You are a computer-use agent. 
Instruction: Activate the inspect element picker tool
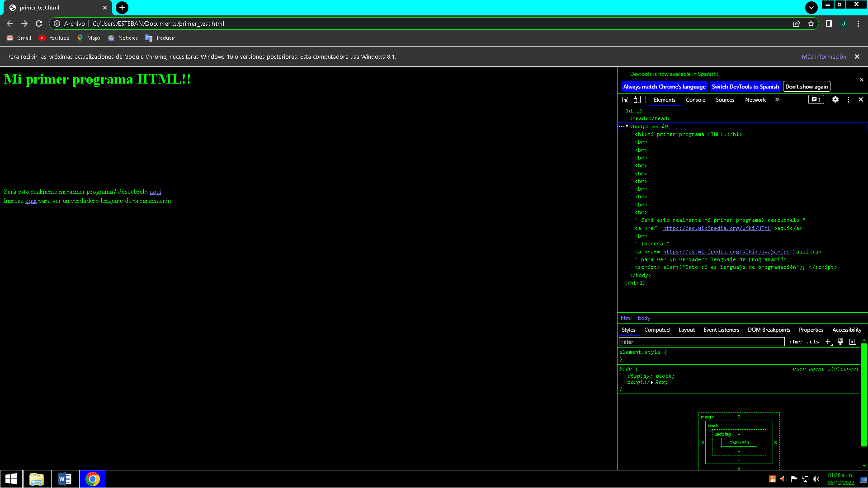pyautogui.click(x=625, y=100)
